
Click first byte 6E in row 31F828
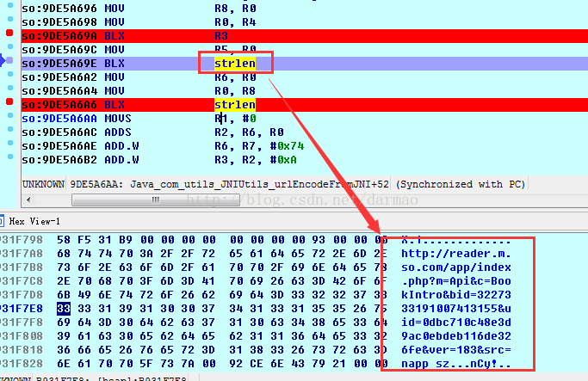coord(64,364)
